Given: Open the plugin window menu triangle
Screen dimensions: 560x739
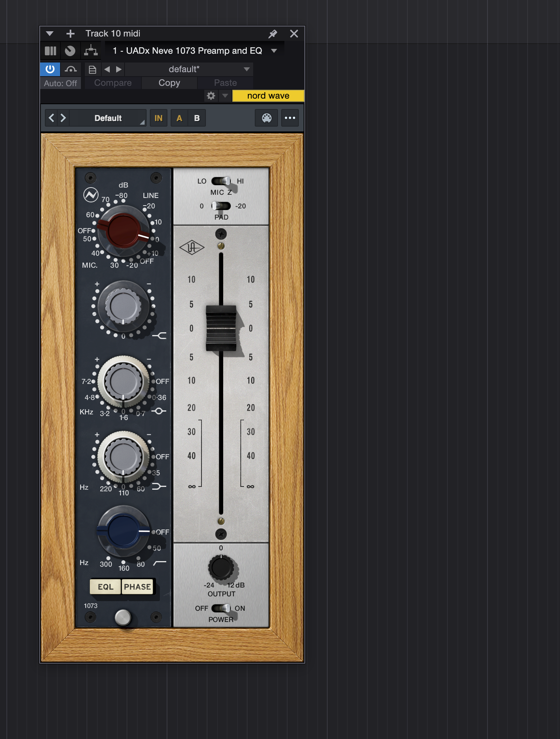Looking at the screenshot, I should pos(50,34).
